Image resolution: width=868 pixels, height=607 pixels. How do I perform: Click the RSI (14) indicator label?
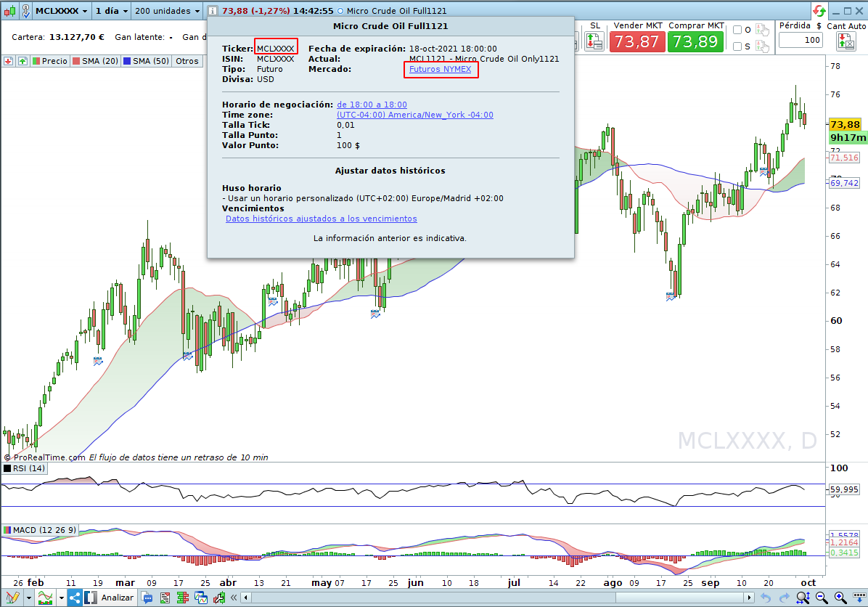tap(25, 468)
